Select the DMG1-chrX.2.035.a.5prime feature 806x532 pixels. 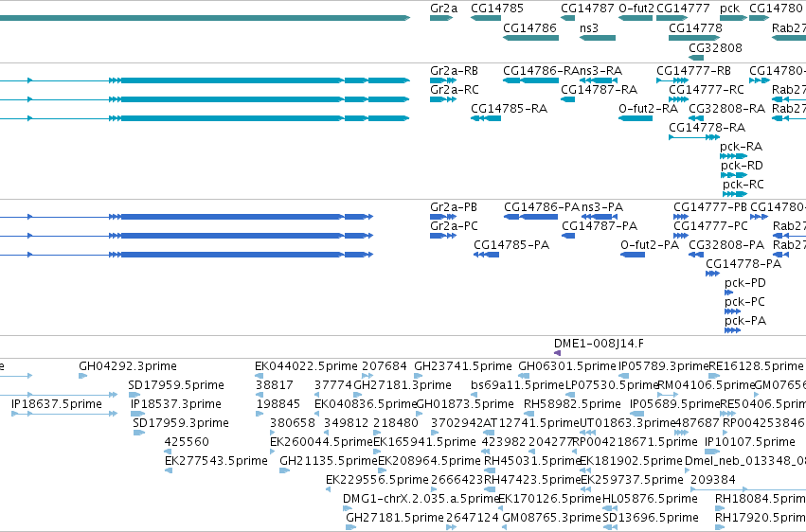point(347,508)
